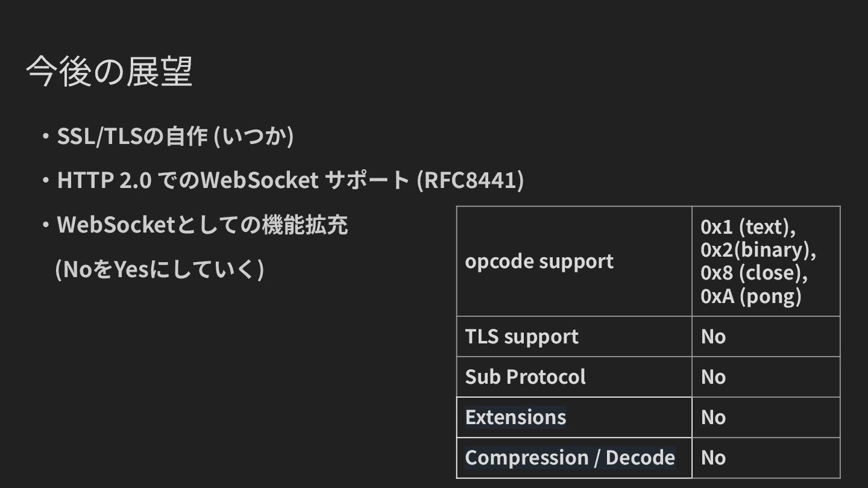868x488 pixels.
Task: Click the 0x8 (close) opcode entry
Action: pos(753,273)
